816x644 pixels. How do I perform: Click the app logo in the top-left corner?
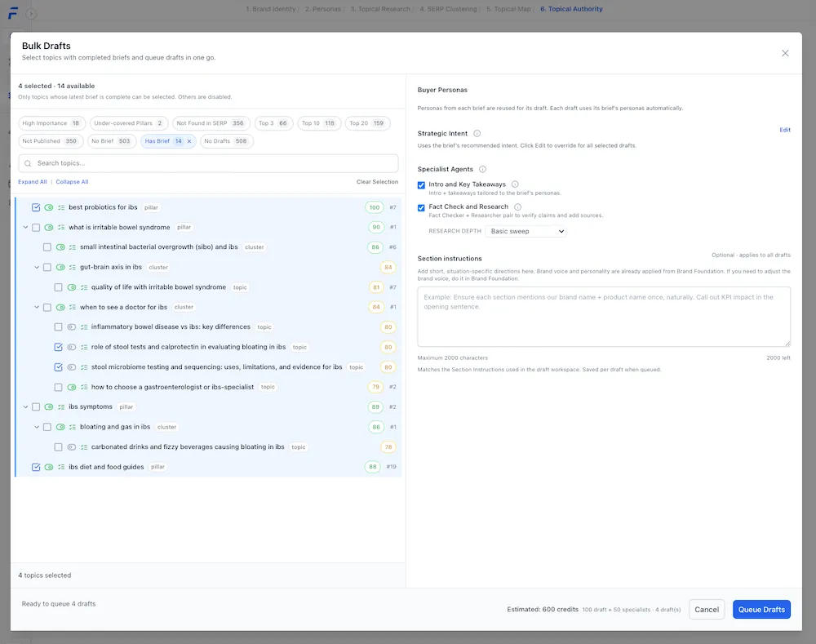pos(11,11)
